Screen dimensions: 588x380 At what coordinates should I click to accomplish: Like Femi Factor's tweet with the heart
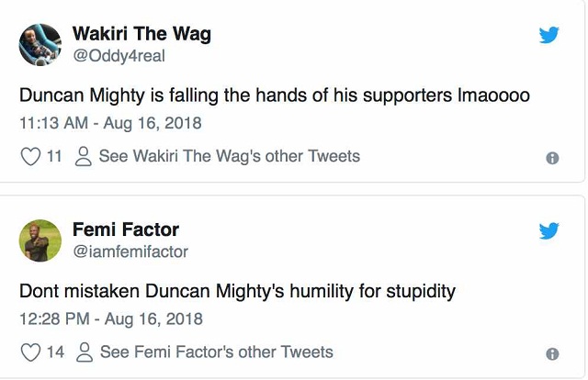coord(30,352)
